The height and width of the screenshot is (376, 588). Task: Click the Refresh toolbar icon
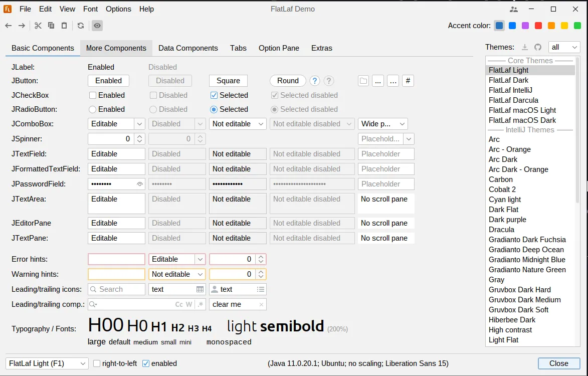pos(81,26)
